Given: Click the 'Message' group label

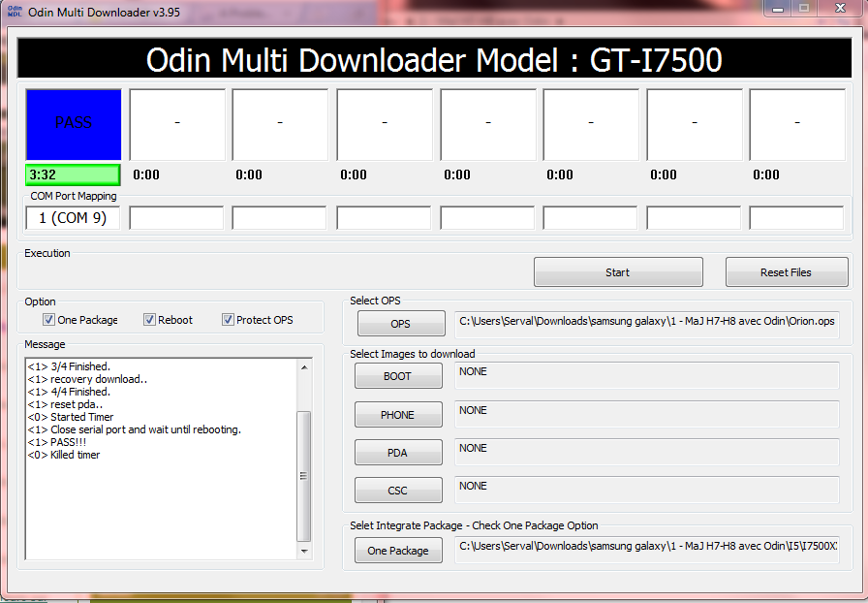Looking at the screenshot, I should [x=45, y=344].
